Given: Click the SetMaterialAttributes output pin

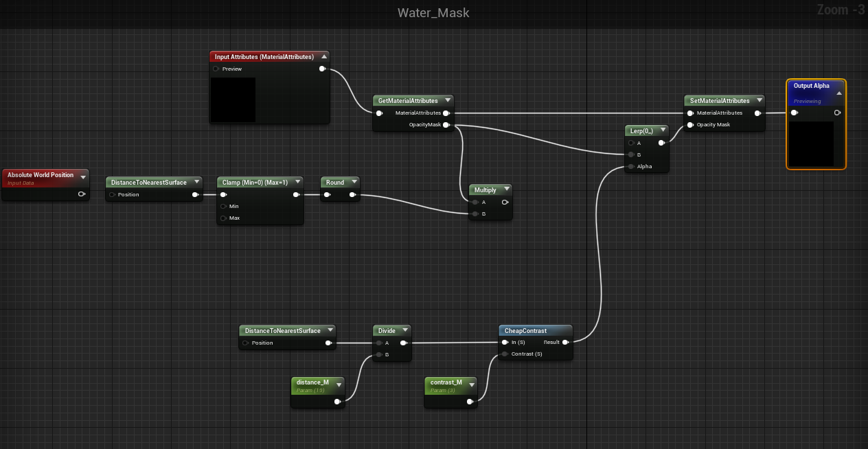Looking at the screenshot, I should (758, 113).
